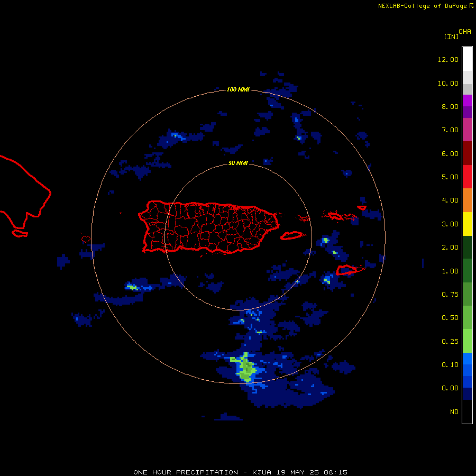The image size is (476, 476).
Task: Pick the orange swatch beside 4.00
Action: (467, 200)
